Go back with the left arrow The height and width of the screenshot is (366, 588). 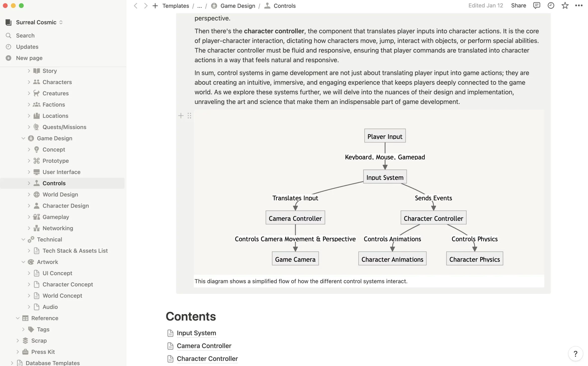[x=136, y=6]
